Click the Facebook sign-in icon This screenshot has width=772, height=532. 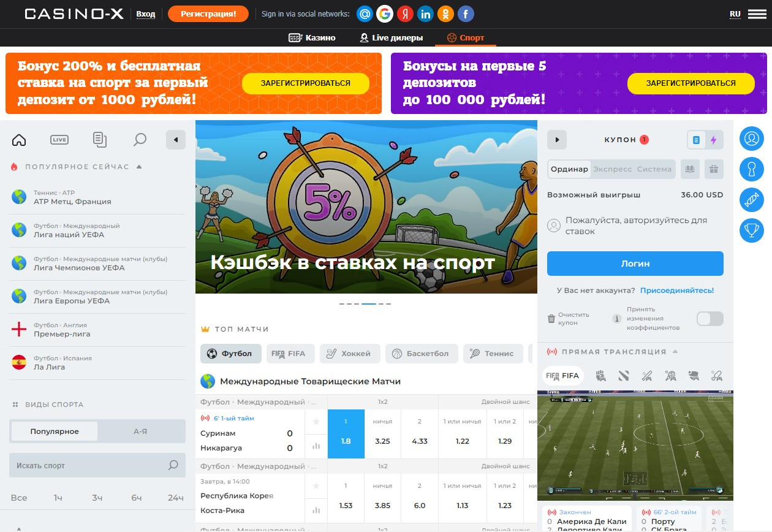point(466,13)
